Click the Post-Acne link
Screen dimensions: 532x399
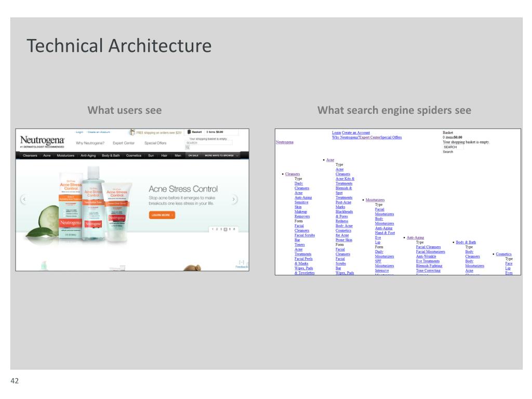[x=343, y=202]
